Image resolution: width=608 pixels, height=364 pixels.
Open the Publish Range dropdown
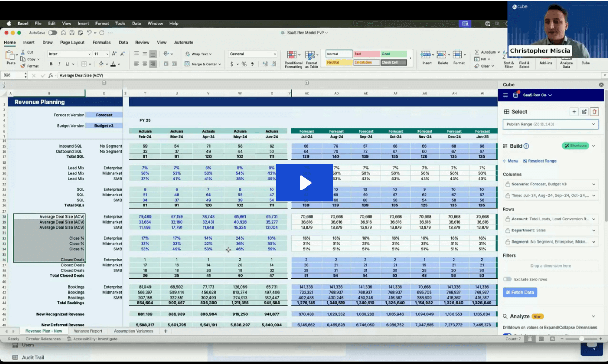click(x=550, y=124)
